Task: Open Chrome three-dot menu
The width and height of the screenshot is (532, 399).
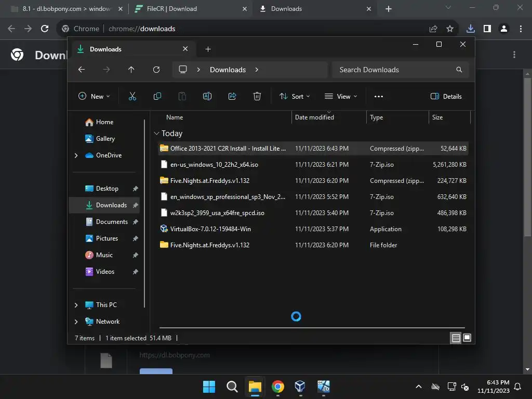Action: click(x=521, y=29)
